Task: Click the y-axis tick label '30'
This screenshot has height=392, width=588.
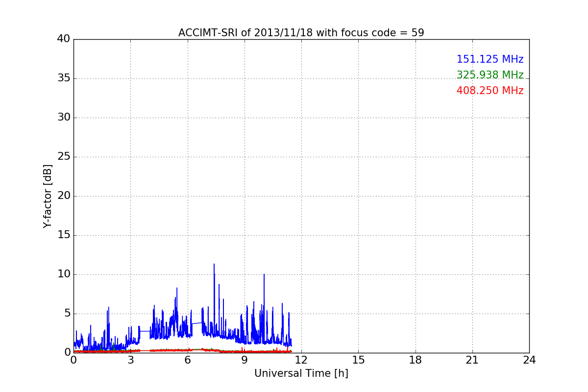Action: point(64,118)
